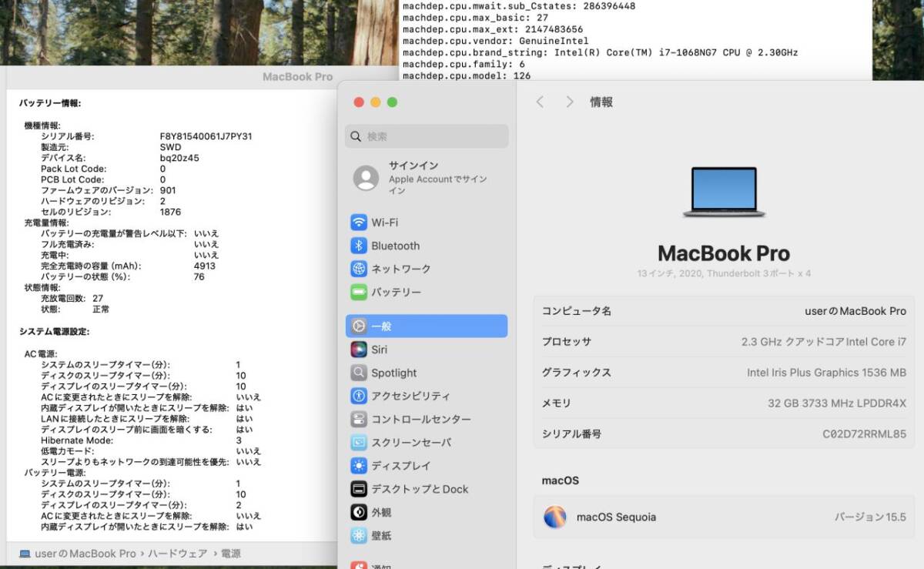Click the green zoom button in Settings
This screenshot has width=924, height=569.
[392, 102]
